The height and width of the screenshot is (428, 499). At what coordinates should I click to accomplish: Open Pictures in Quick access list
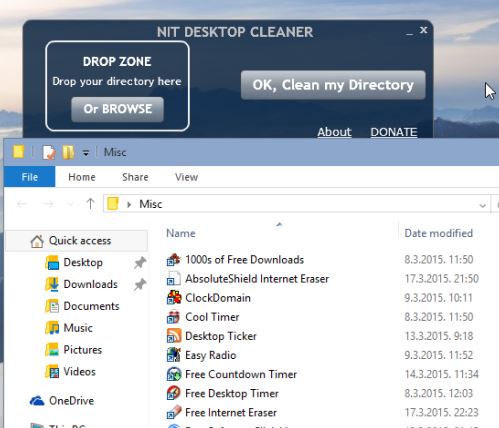coord(83,350)
